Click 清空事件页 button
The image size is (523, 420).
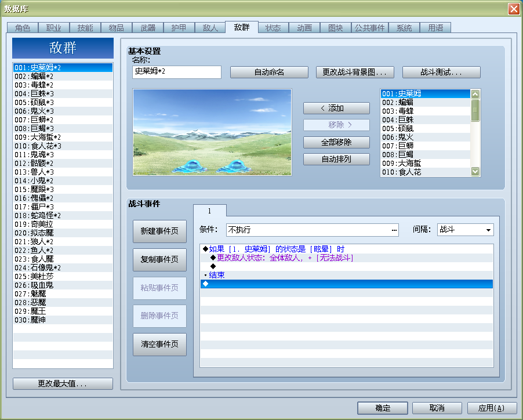(x=159, y=344)
